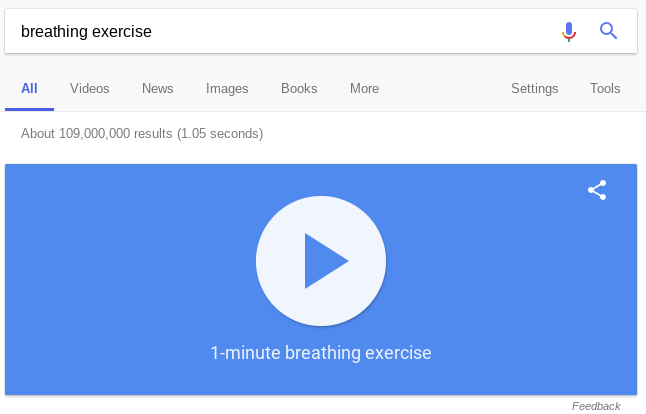Select the All results tab

coord(29,89)
